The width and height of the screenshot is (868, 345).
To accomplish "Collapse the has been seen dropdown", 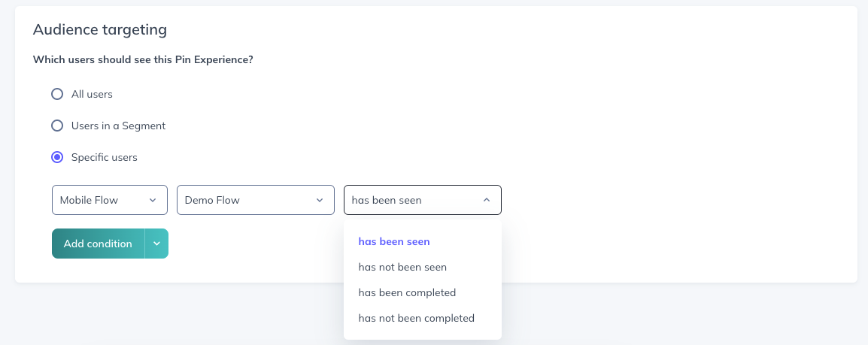I will click(x=423, y=200).
